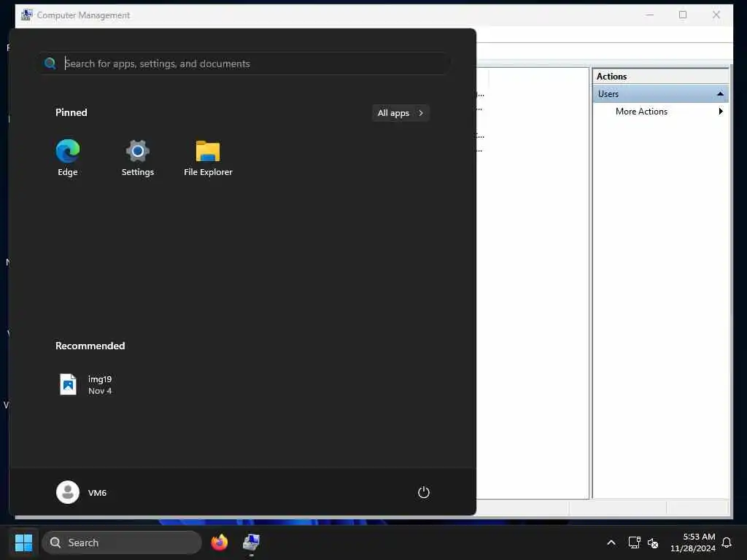The height and width of the screenshot is (560, 747).
Task: Open the img19 recommended file
Action: point(86,384)
